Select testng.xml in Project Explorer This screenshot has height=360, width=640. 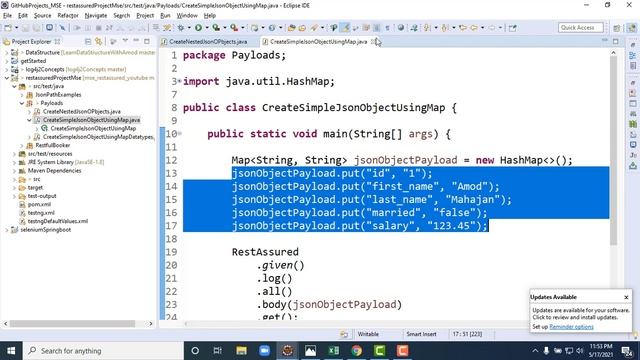click(41, 213)
